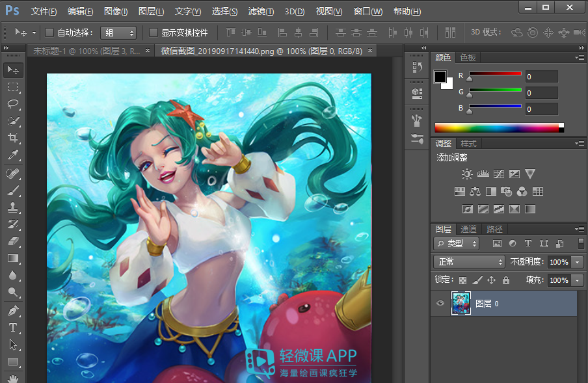Open the Layers panel menu button
Viewport: 588px width, 383px height.
tap(579, 229)
